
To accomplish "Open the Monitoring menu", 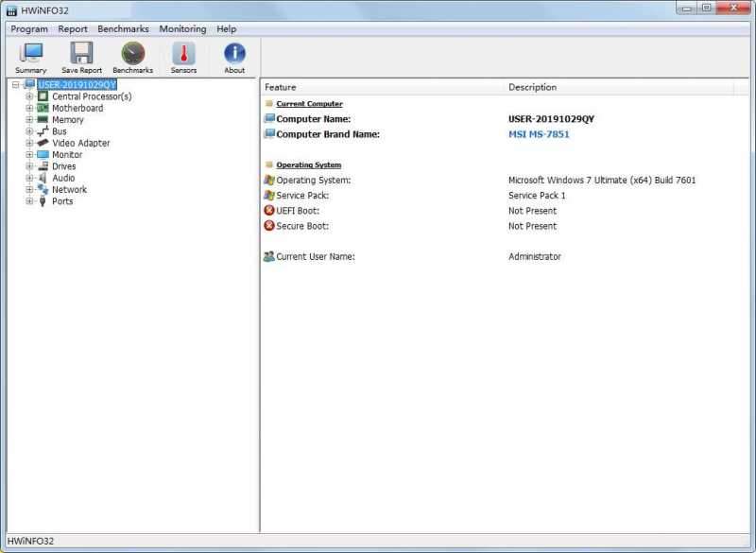I will click(182, 29).
